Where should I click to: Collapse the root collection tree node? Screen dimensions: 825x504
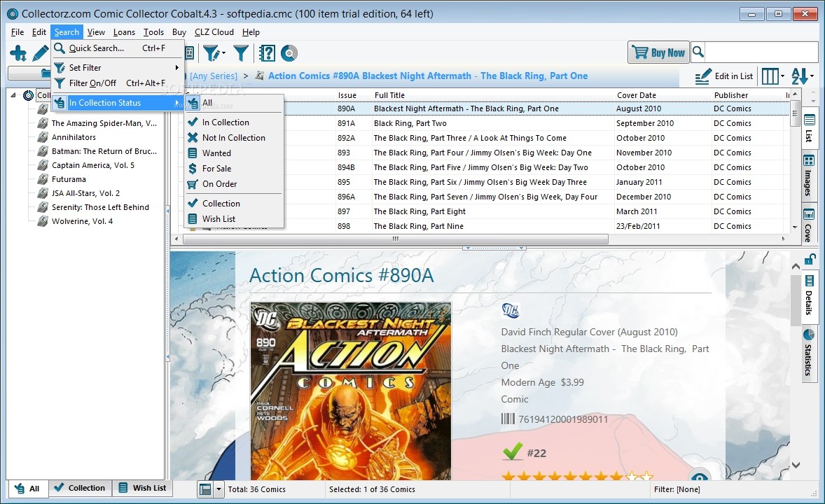coord(14,95)
